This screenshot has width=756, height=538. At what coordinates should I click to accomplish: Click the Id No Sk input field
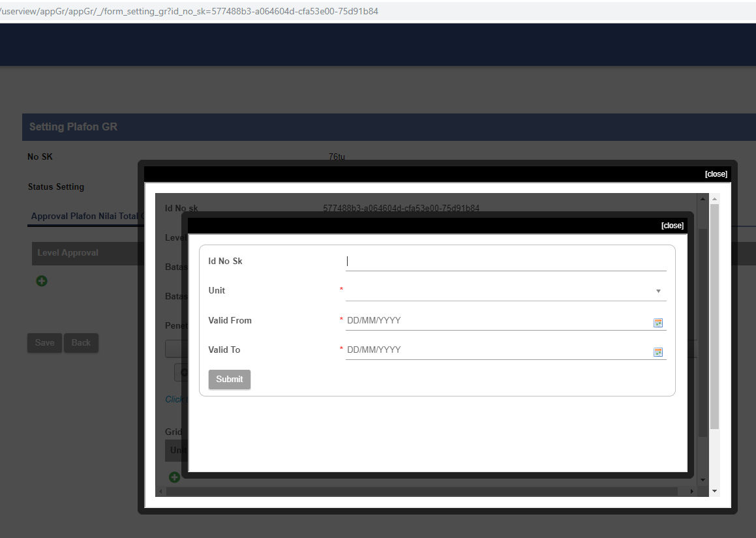(506, 262)
